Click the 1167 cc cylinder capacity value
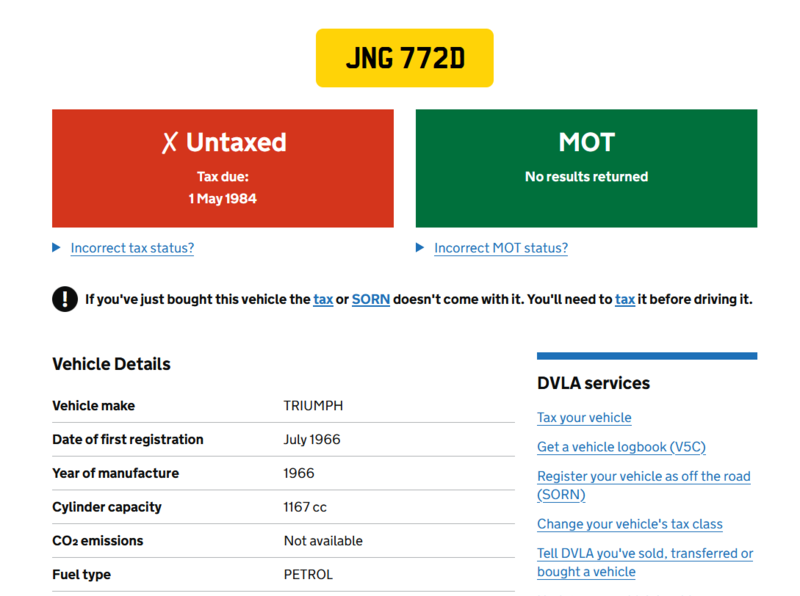 tap(305, 507)
